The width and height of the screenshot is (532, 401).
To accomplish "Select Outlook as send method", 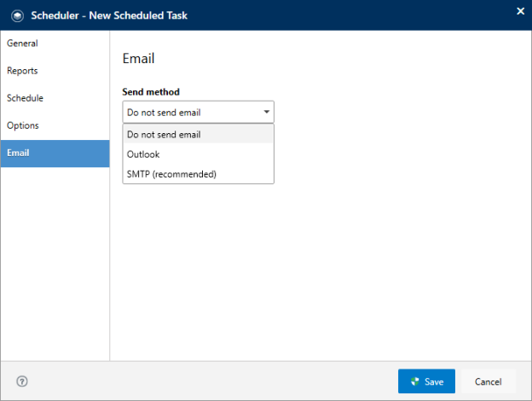I will (198, 154).
